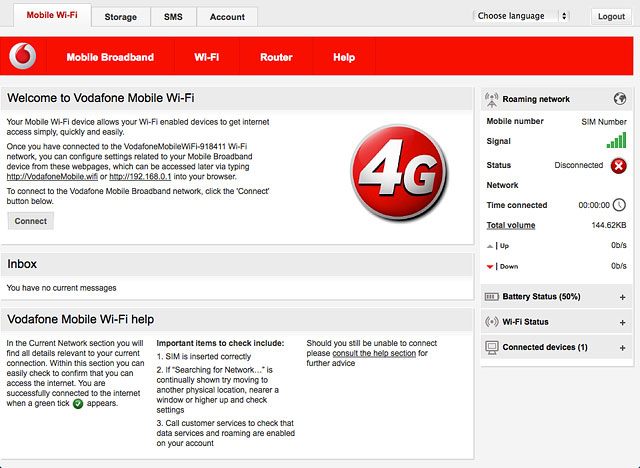
Task: Open the SMS tab
Action: (173, 17)
